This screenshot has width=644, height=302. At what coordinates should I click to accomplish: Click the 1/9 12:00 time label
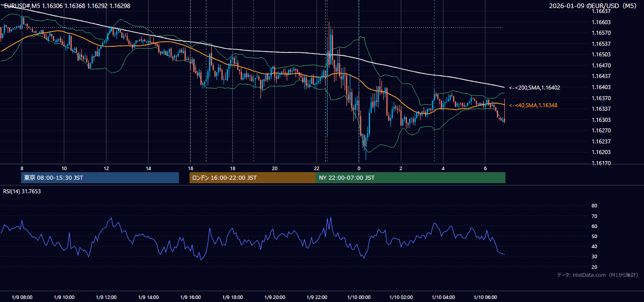106,297
